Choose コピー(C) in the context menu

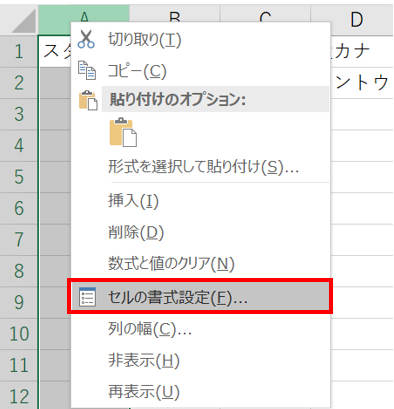click(x=200, y=71)
